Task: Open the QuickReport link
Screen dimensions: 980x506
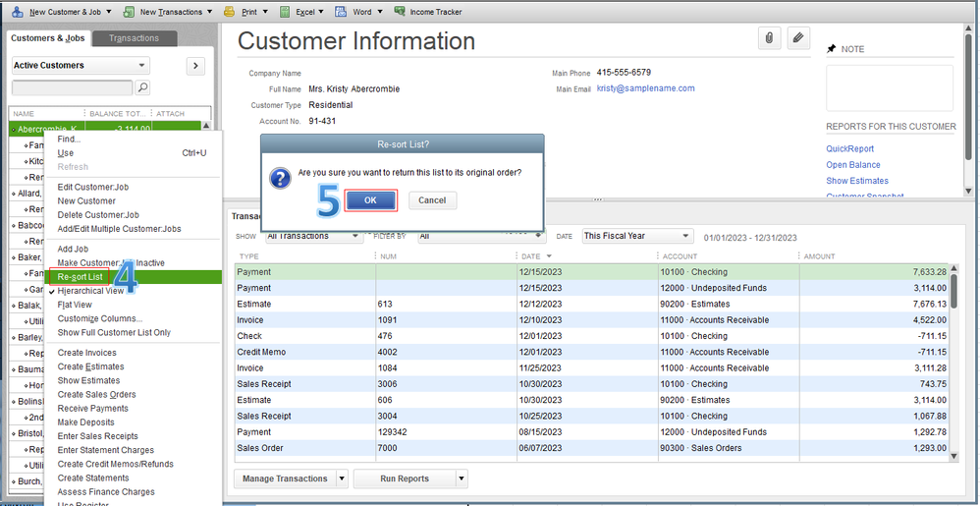Action: [x=849, y=149]
